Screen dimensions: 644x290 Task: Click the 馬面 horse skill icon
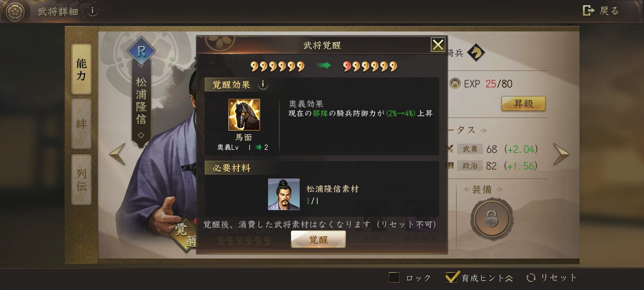(x=244, y=115)
